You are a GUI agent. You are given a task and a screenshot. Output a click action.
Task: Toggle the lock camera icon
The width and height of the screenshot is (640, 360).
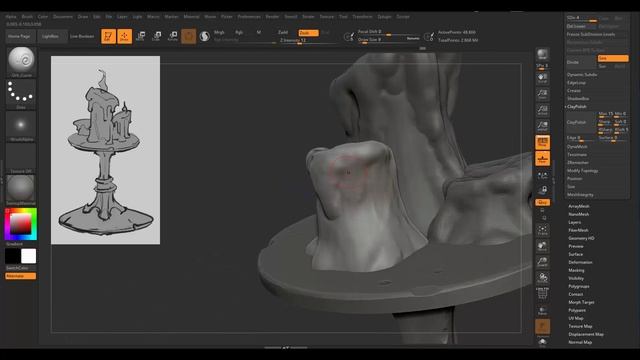coord(542,190)
